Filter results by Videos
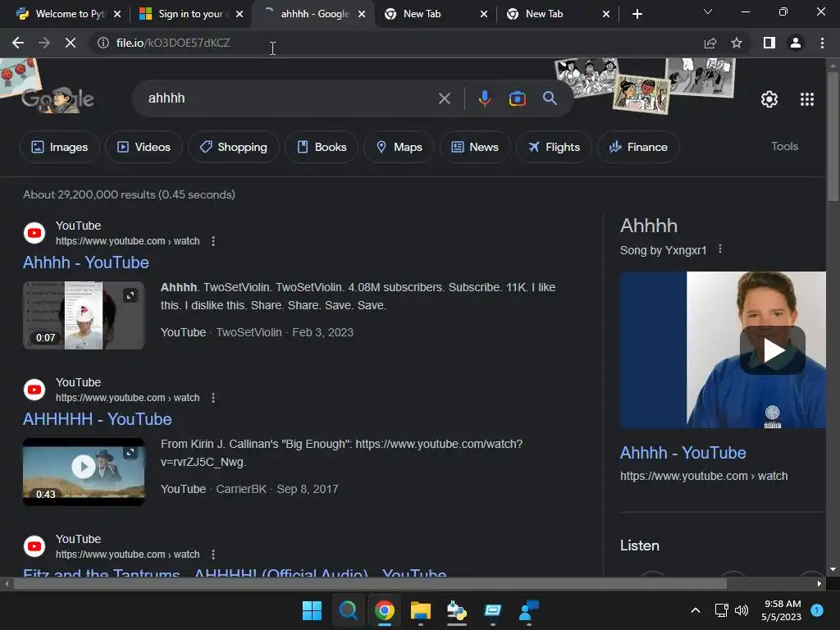This screenshot has height=630, width=840. pos(144,147)
